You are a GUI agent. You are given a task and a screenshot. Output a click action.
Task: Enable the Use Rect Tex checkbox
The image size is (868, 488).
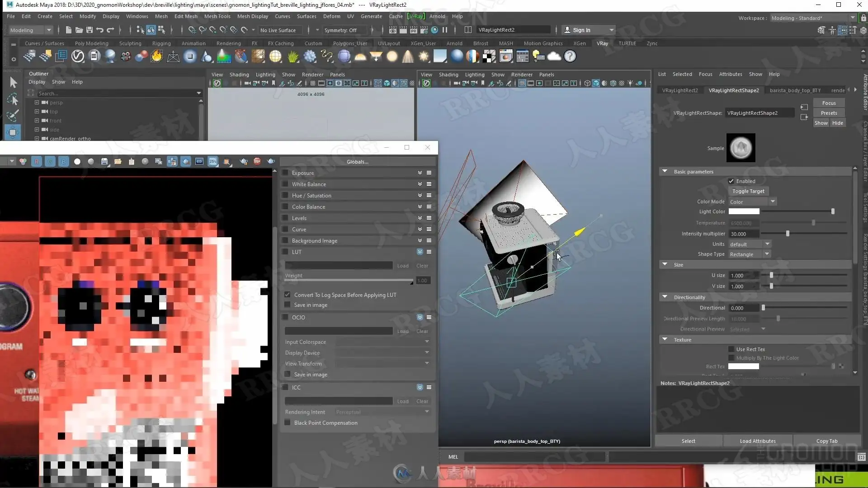(x=731, y=349)
